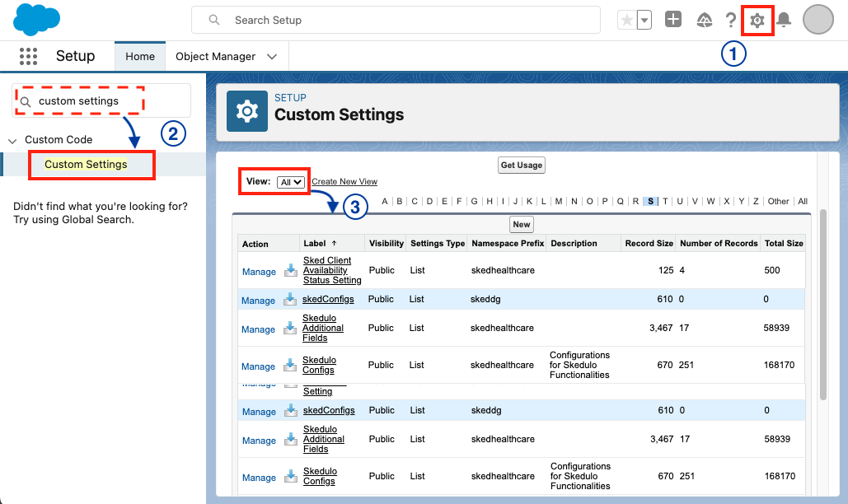848x504 pixels.
Task: Filter list by letter N
Action: (x=574, y=202)
